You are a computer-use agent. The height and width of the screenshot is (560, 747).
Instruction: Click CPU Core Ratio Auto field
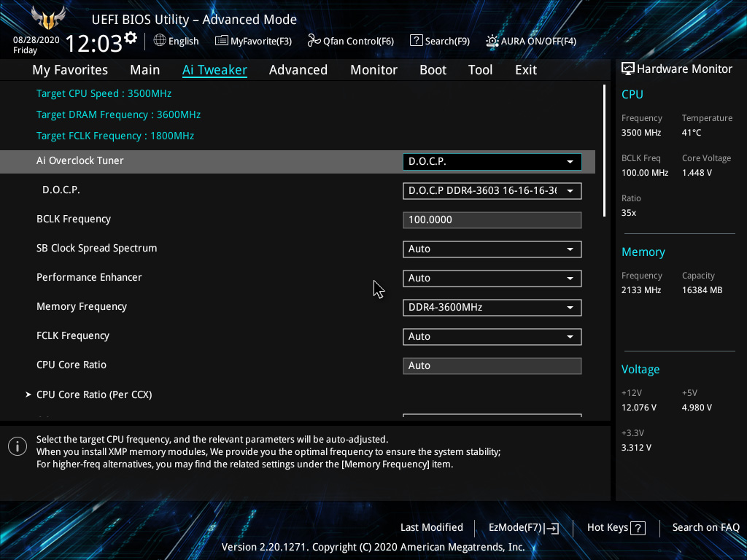[x=492, y=366]
